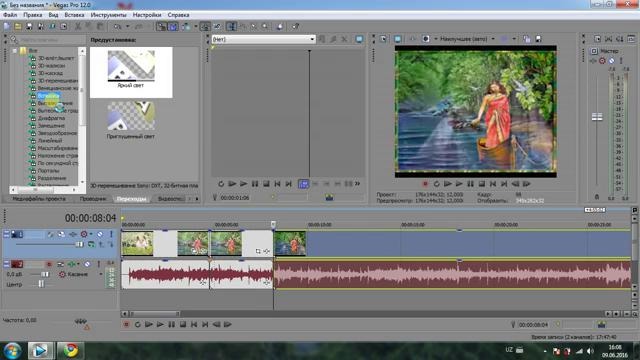Play video in the preview window controls
640x360 pixels.
click(x=459, y=184)
